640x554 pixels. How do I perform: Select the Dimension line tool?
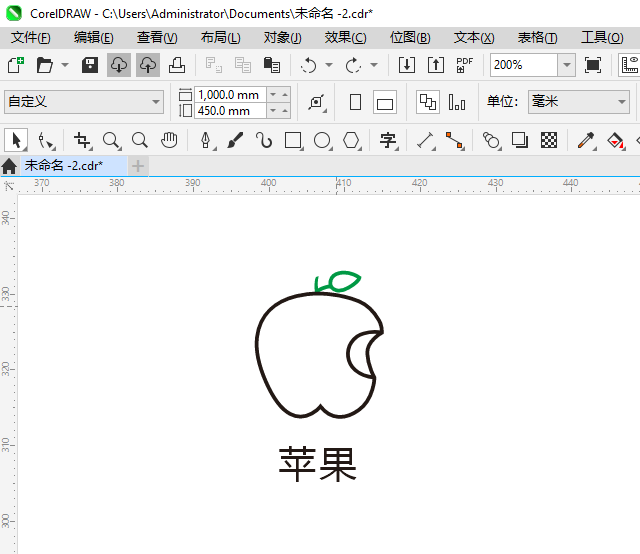(x=426, y=140)
